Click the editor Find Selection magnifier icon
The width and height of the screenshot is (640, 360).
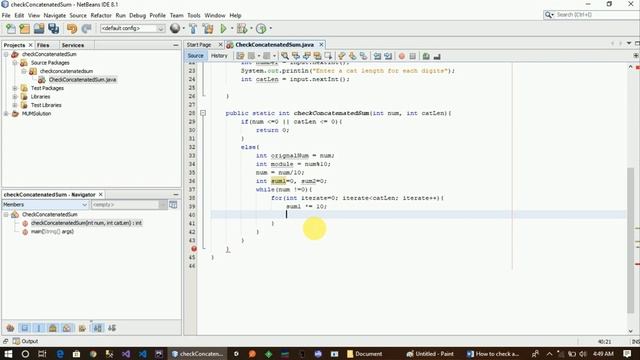point(285,56)
